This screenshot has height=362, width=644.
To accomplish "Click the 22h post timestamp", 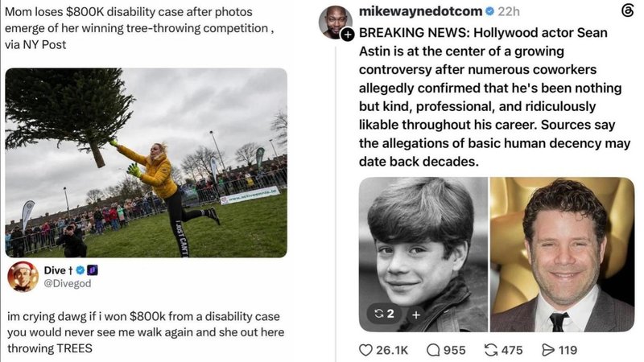I will click(x=509, y=11).
